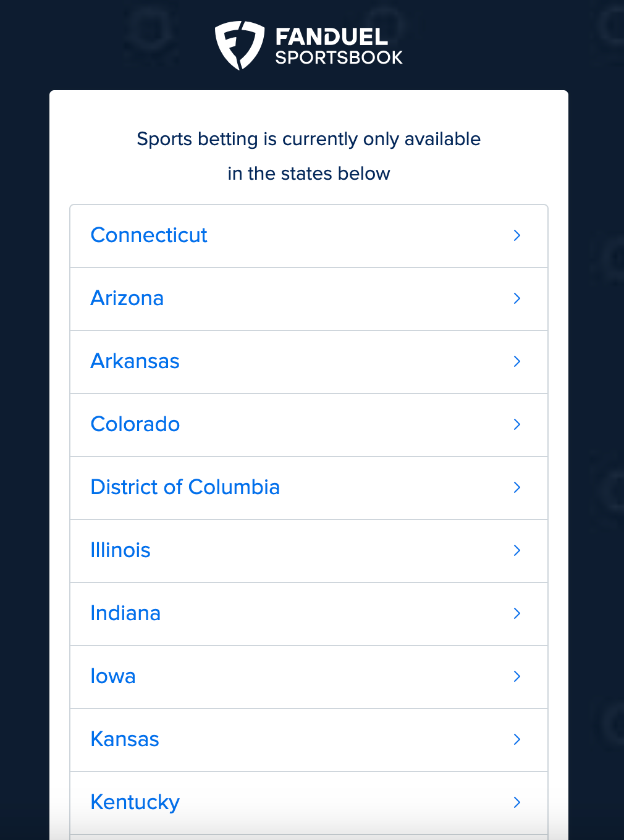Click the FanDuel shield logo icon

pyautogui.click(x=238, y=43)
